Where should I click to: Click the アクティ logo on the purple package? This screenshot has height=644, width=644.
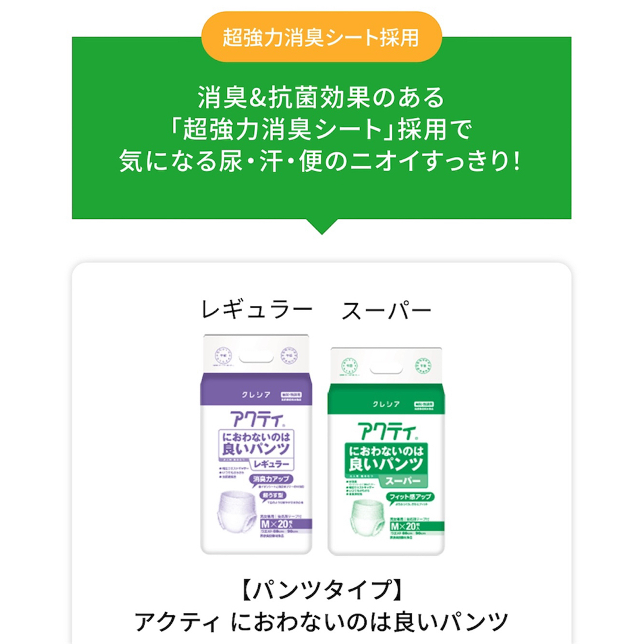click(x=256, y=419)
